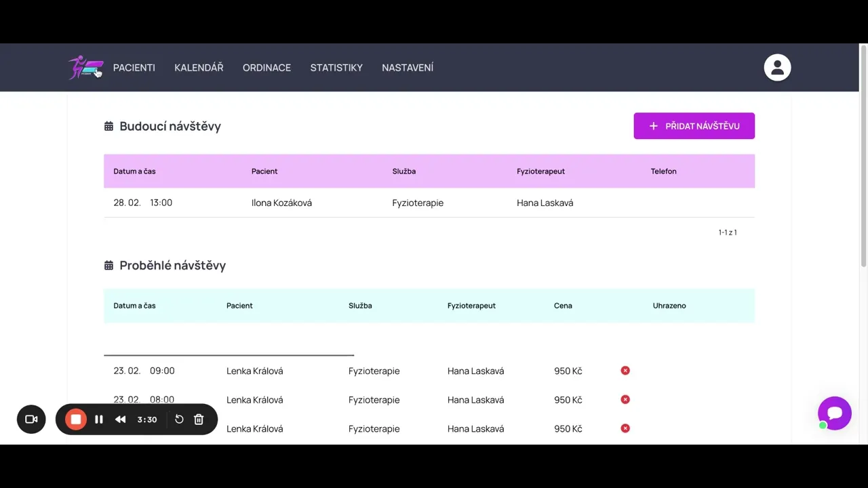Click the Proběhlé návštěvy heading
The height and width of the screenshot is (488, 868).
click(x=172, y=266)
